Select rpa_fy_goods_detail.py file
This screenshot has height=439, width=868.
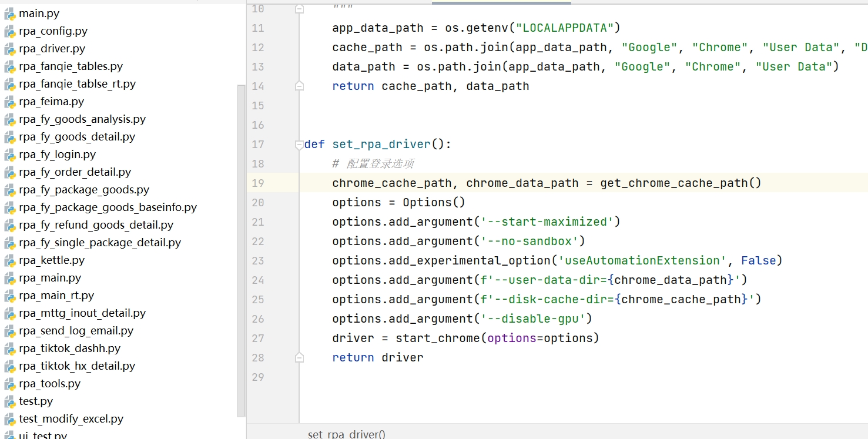(x=77, y=136)
